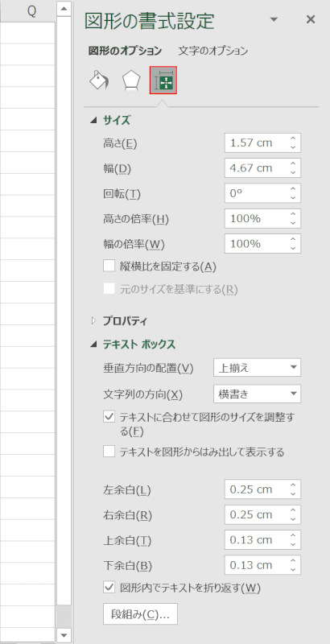The image size is (330, 644).
Task: Open the 文字列の方向 dropdown
Action: pos(258,394)
